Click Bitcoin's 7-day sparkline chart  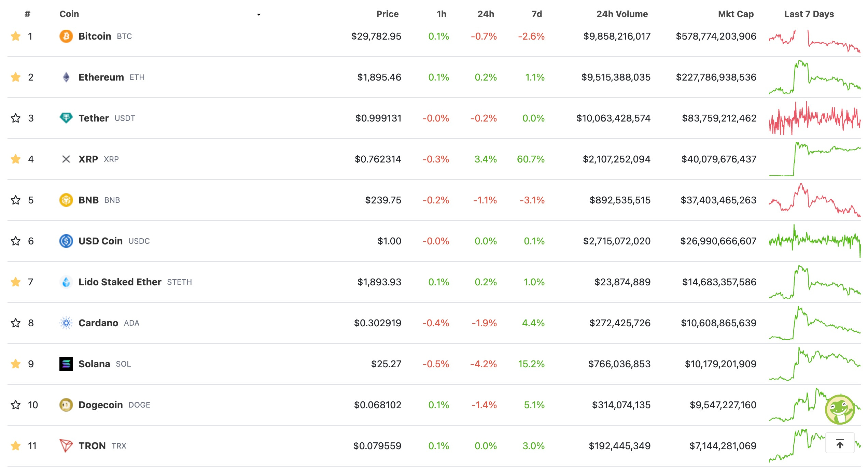815,41
